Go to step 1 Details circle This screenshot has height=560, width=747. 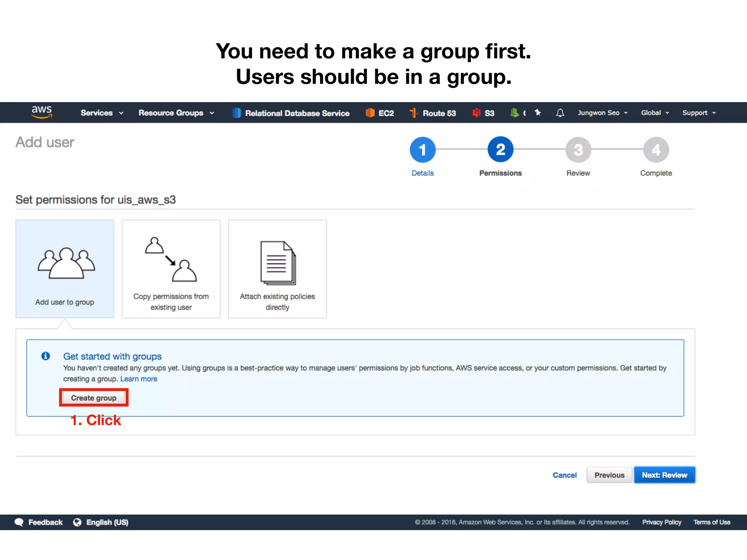pos(422,149)
